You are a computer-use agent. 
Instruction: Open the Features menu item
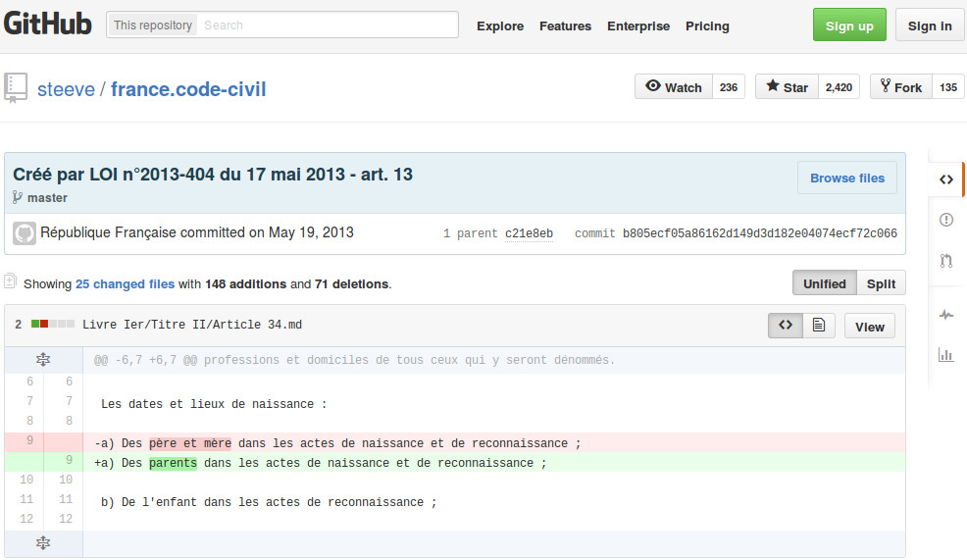coord(565,25)
